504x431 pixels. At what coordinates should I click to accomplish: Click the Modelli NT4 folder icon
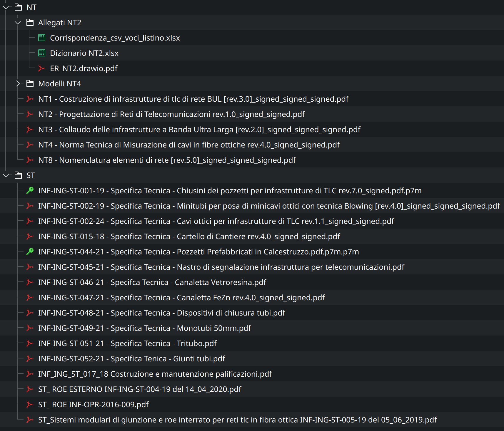coord(30,84)
